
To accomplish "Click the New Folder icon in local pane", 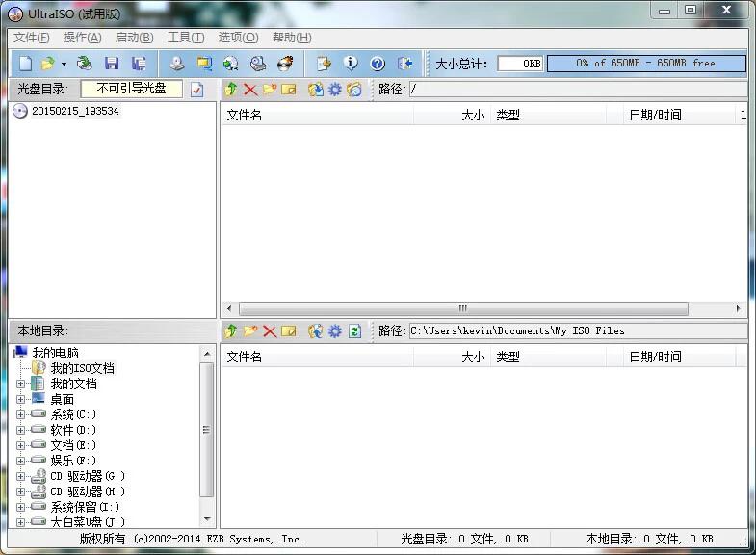I will pyautogui.click(x=250, y=331).
